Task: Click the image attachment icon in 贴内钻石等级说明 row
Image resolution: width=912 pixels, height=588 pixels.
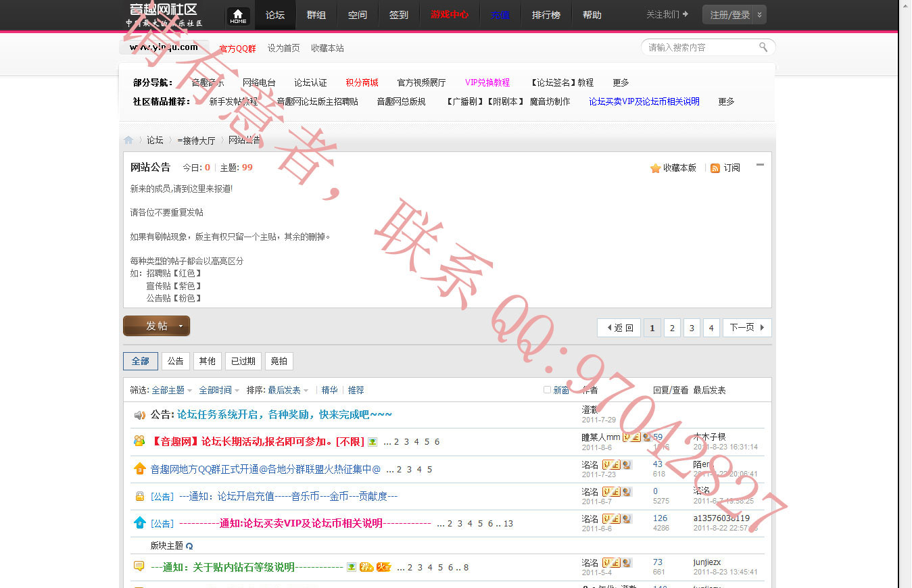Action: click(x=351, y=567)
